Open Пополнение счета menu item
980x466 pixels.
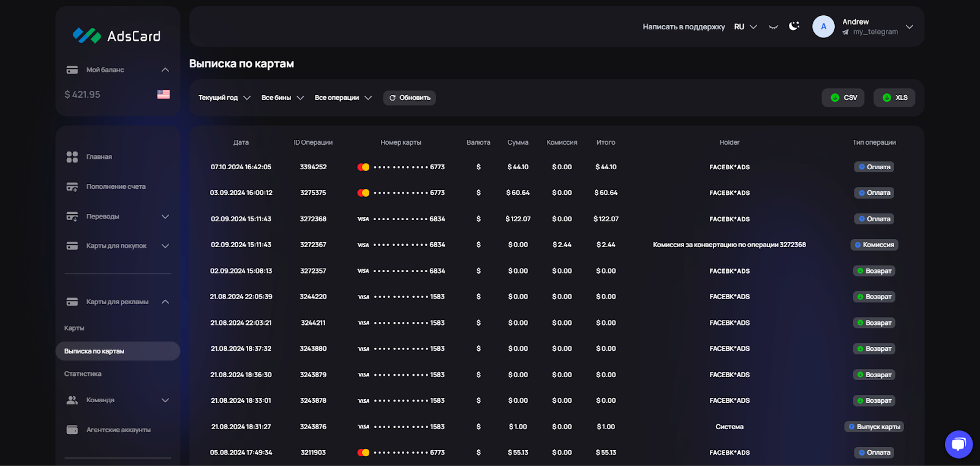(116, 186)
